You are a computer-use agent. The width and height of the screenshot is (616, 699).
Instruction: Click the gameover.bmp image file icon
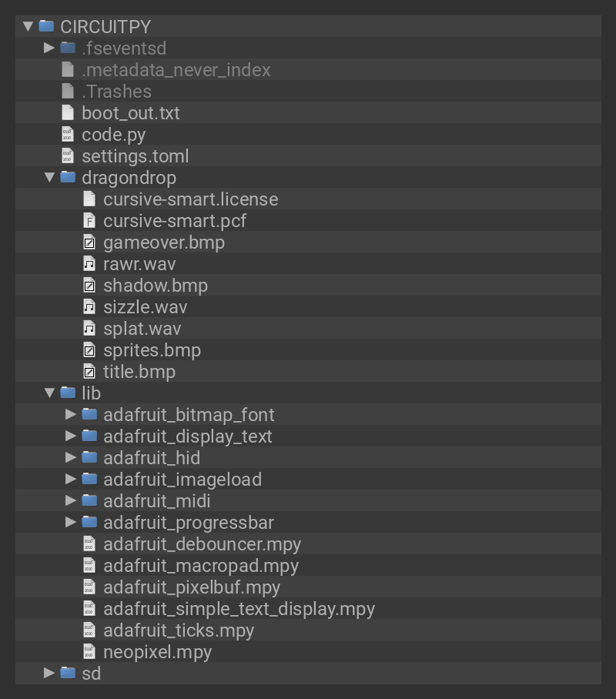click(x=89, y=242)
